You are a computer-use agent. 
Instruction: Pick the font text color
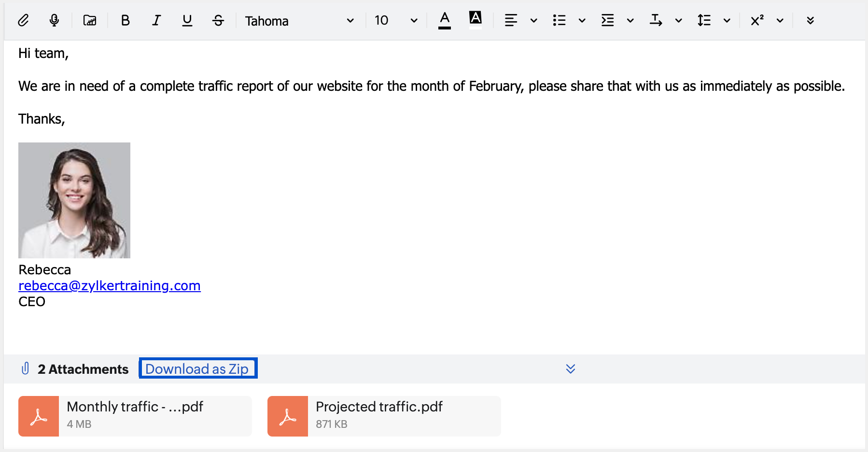(445, 20)
